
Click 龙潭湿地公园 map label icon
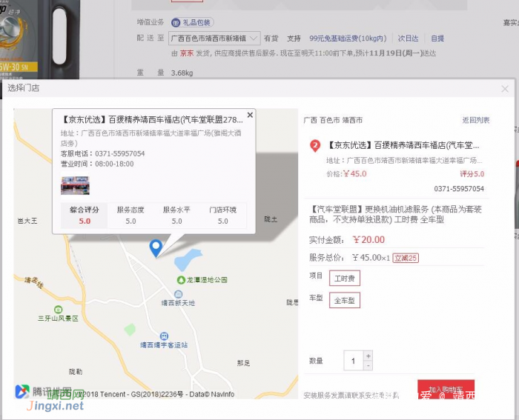pos(181,280)
